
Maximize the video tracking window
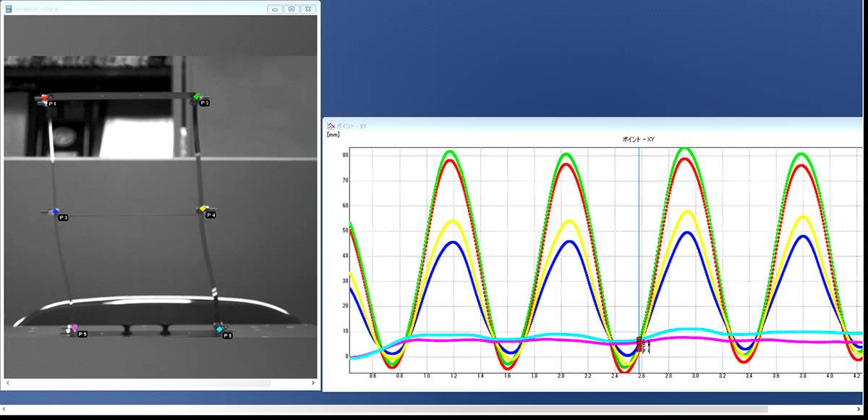coord(291,9)
